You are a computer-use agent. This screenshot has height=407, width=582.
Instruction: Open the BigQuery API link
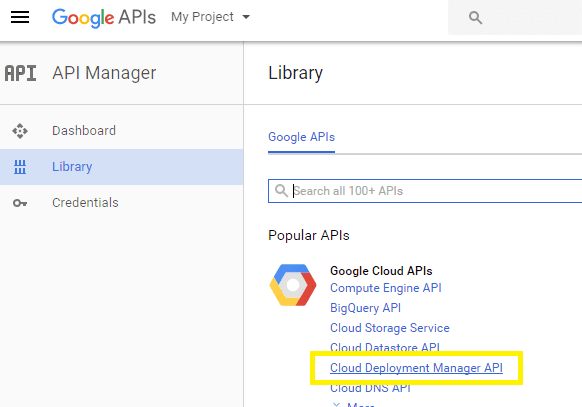coord(365,308)
